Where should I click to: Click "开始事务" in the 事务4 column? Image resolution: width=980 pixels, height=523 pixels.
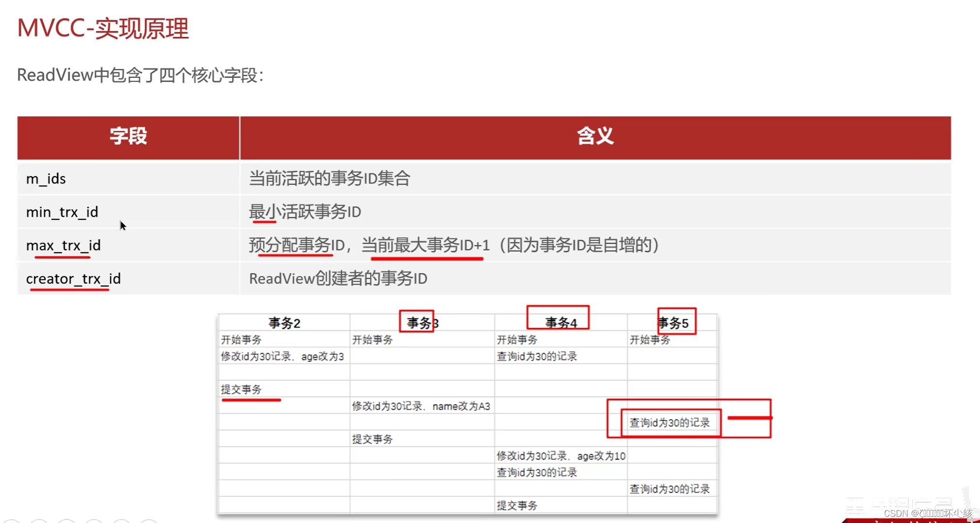click(517, 340)
